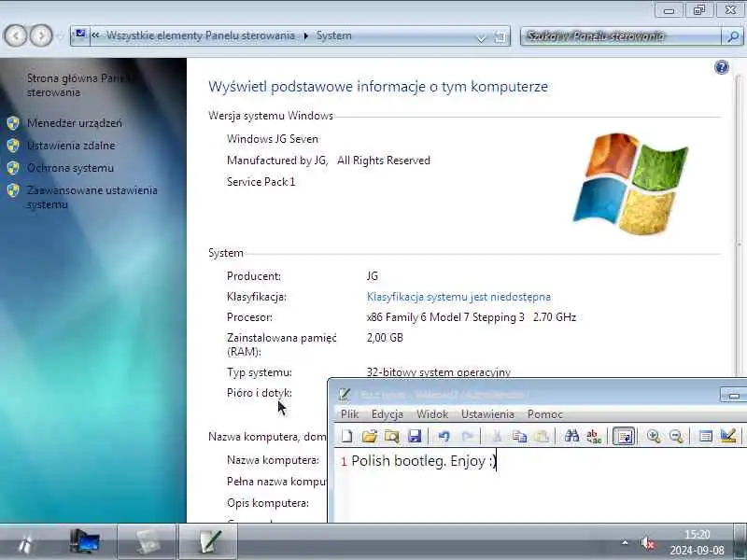
Task: Zoom out with magnifier minus icon
Action: click(676, 436)
